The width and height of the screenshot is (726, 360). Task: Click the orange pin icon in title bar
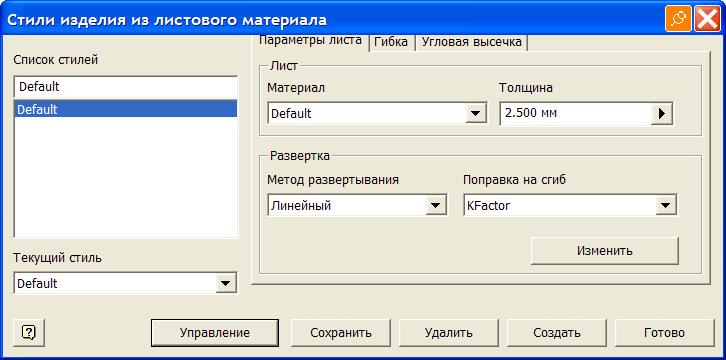678,19
